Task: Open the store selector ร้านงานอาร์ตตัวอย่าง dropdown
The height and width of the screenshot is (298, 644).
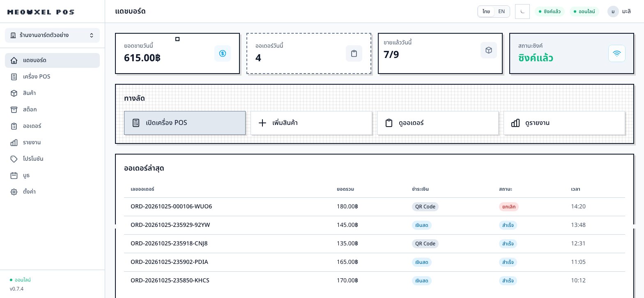Action: point(52,35)
